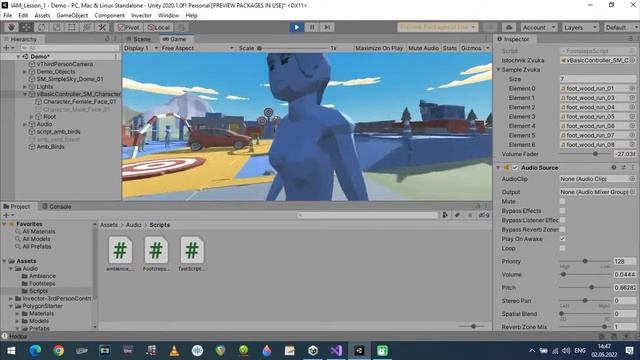Open Audio Source preset settings icon

pos(623,168)
